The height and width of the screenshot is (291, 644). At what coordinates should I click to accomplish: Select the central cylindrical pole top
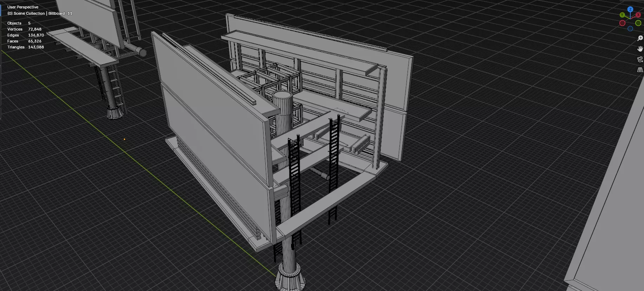(282, 95)
